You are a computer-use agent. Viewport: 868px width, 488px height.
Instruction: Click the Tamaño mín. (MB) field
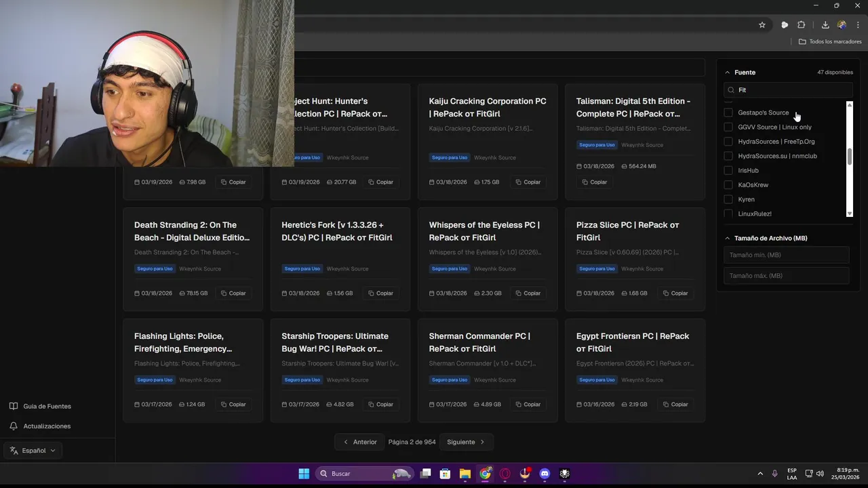tap(787, 255)
